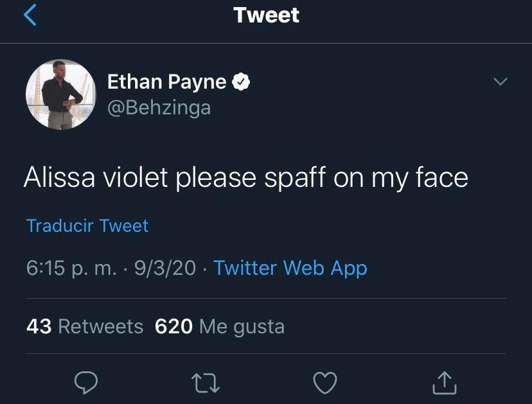The width and height of the screenshot is (532, 404).
Task: Open the @Behzinga handle
Action: pos(159,107)
